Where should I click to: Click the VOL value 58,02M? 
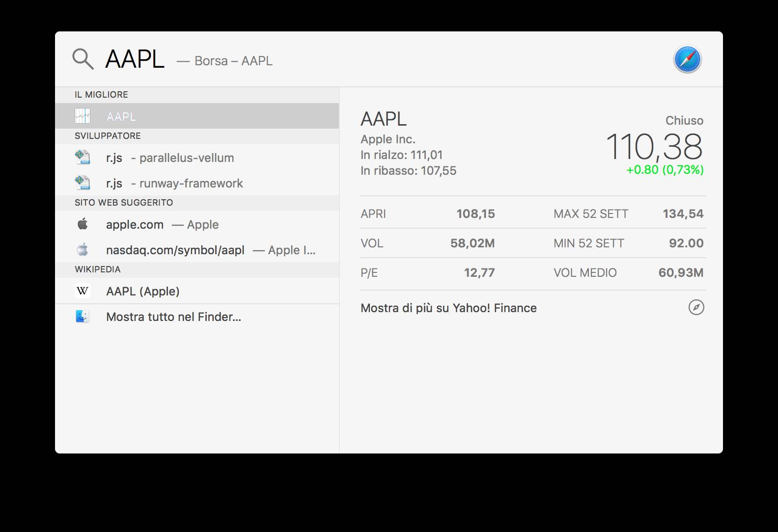pyautogui.click(x=472, y=243)
